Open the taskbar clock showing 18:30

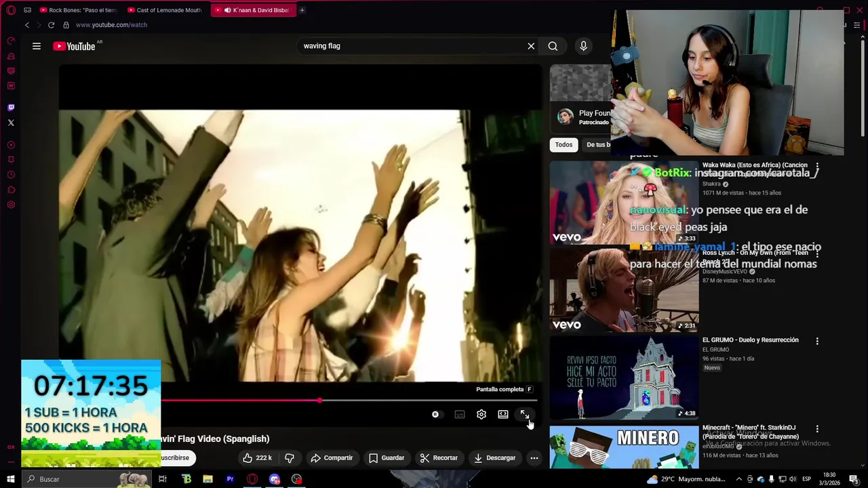pyautogui.click(x=829, y=479)
